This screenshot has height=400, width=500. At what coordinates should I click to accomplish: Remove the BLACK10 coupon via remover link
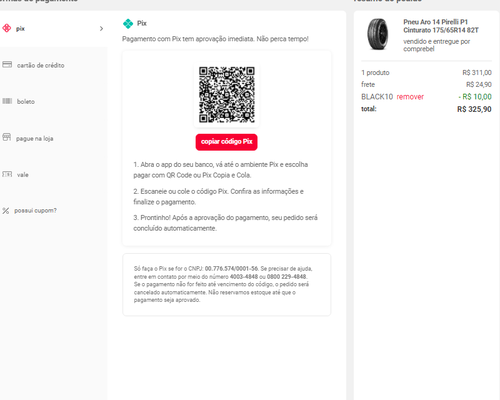coord(410,97)
